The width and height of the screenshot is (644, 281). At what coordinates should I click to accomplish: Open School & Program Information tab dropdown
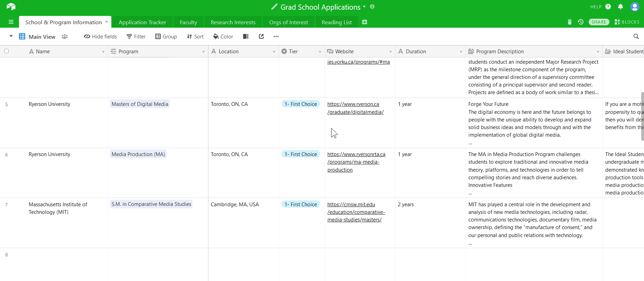107,22
